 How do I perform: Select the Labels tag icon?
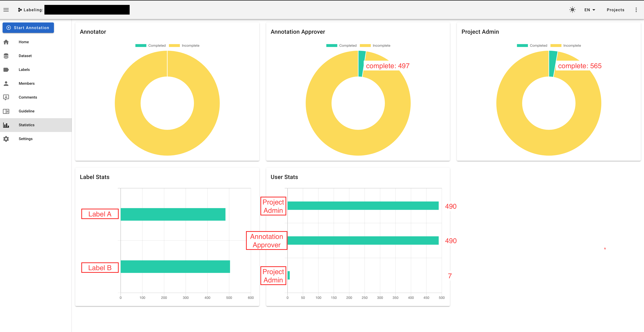pos(6,69)
